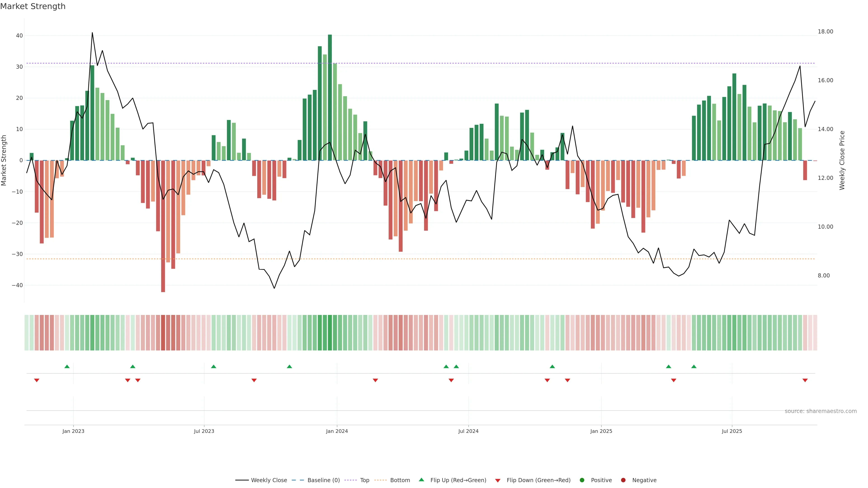The image size is (868, 488).
Task: Click the rightmost green flip-up triangle marker
Action: tap(694, 366)
